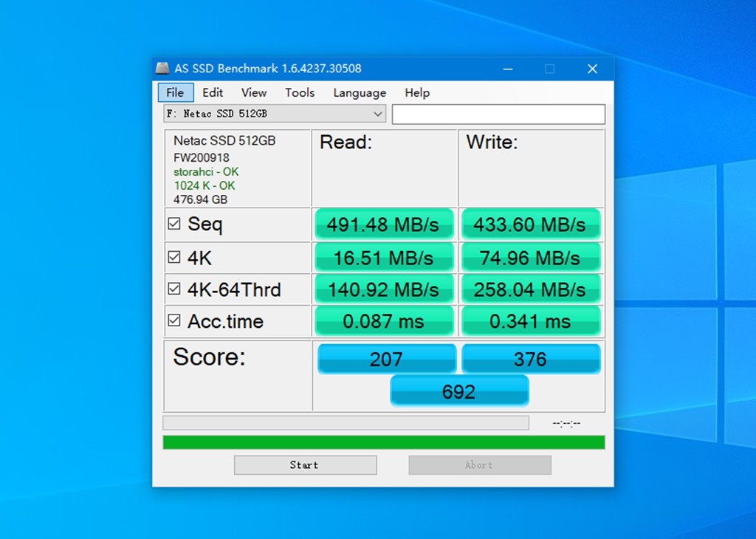756x539 pixels.
Task: Close the AS SSD Benchmark window
Action: 592,69
